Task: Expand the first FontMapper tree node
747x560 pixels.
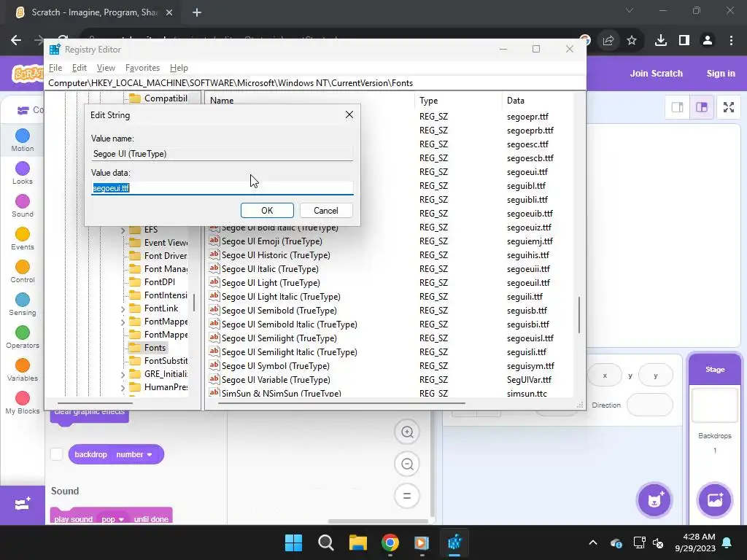Action: [x=123, y=322]
